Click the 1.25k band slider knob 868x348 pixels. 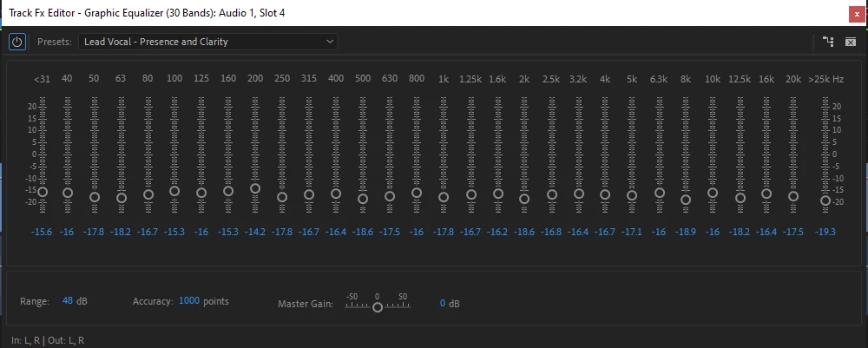(x=471, y=194)
